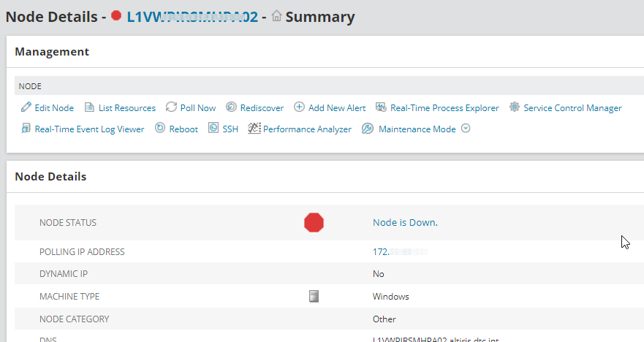This screenshot has height=342, width=644.
Task: Click the Windows machine type server icon
Action: click(x=314, y=296)
